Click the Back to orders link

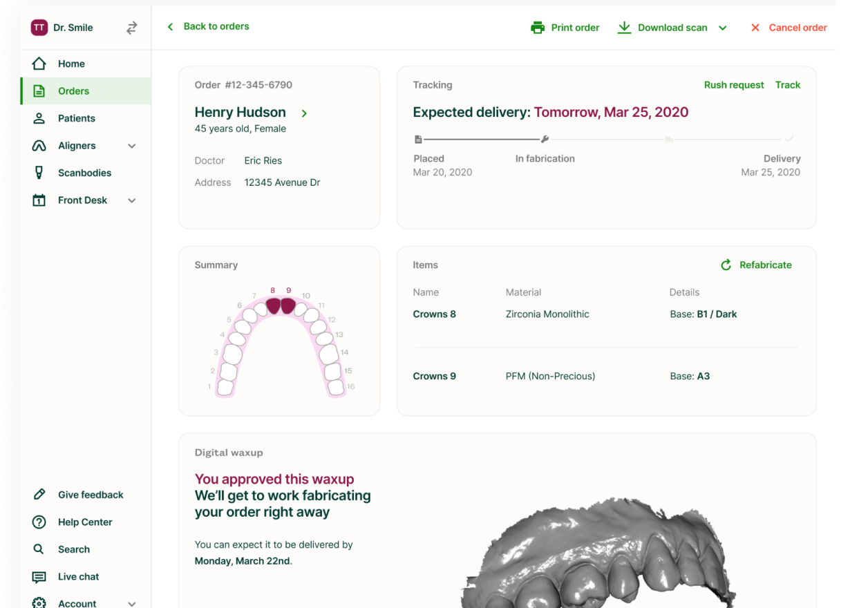[x=208, y=26]
